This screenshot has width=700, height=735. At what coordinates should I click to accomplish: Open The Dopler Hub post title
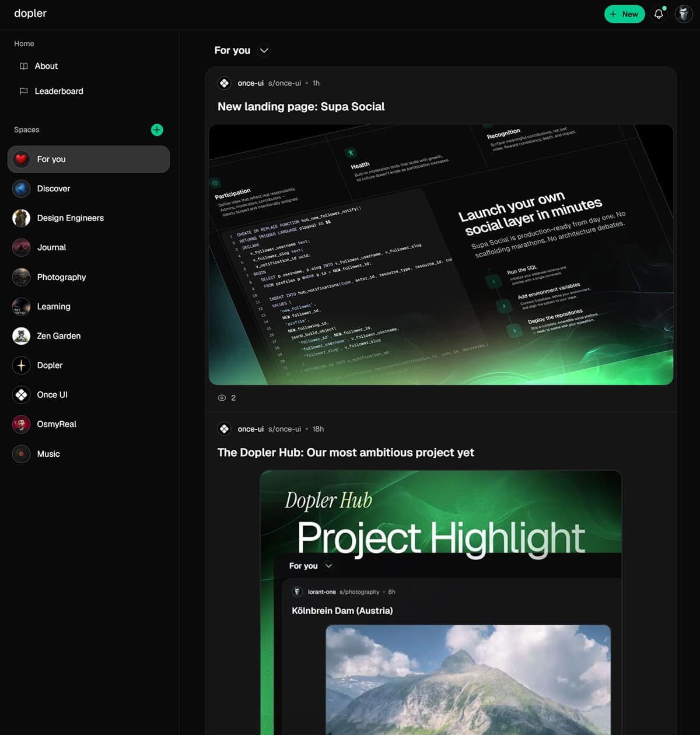(345, 453)
